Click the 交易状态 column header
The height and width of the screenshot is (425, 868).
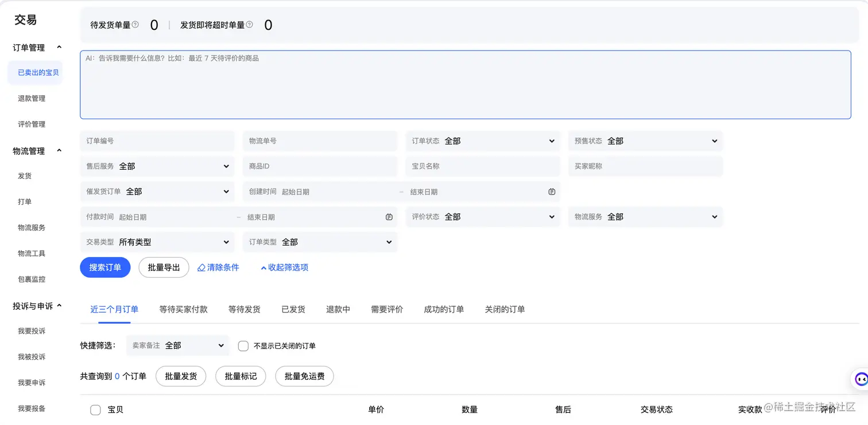[x=657, y=410]
